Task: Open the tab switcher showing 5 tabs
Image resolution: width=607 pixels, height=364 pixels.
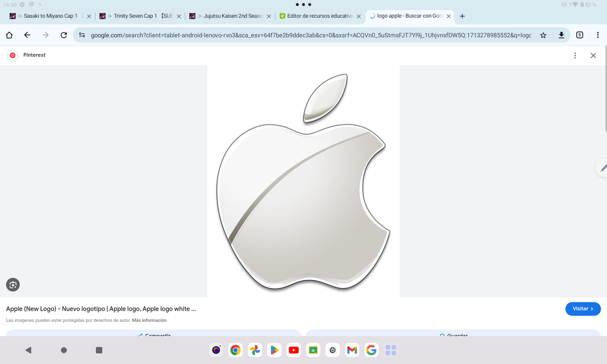Action: click(x=580, y=35)
